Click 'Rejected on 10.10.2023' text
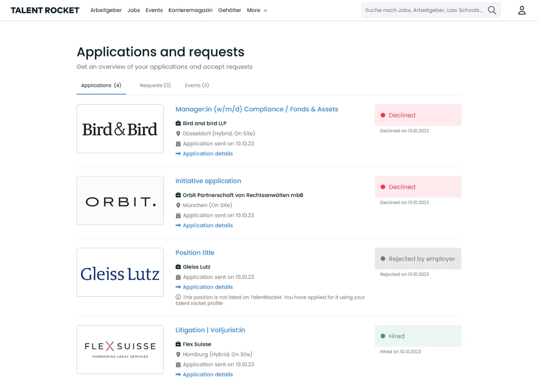The height and width of the screenshot is (392, 538). coord(404,274)
